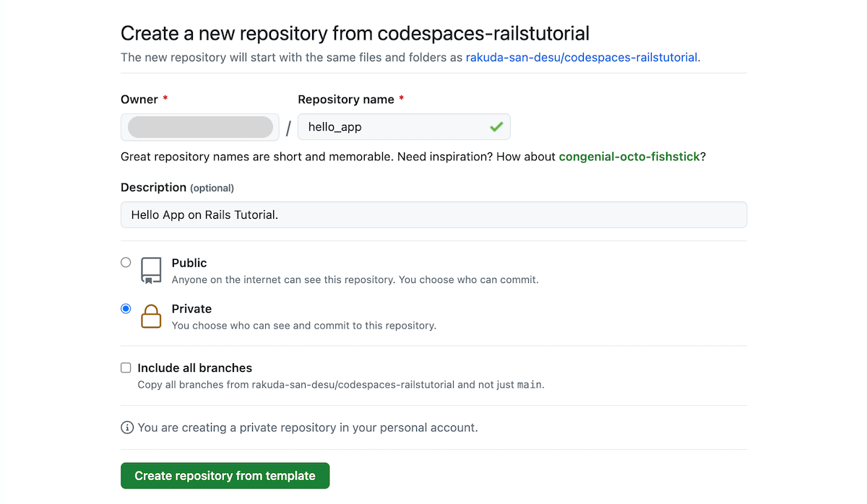867x504 pixels.
Task: Select the Private radio button
Action: click(126, 308)
